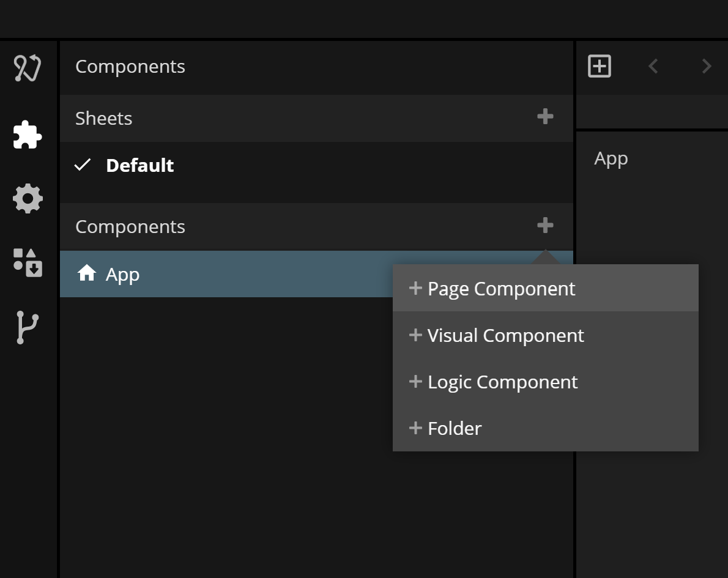This screenshot has height=578, width=728.
Task: Create a new Folder from the popup menu
Action: [455, 428]
